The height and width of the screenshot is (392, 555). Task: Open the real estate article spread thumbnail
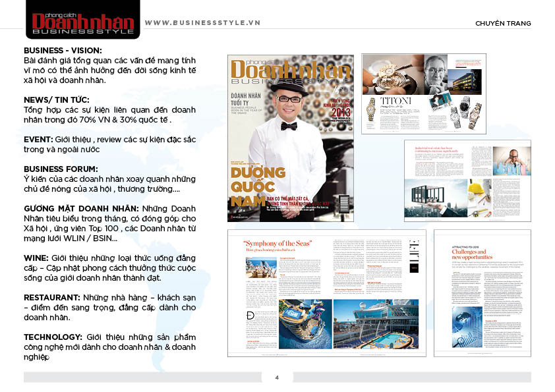pos(467,181)
